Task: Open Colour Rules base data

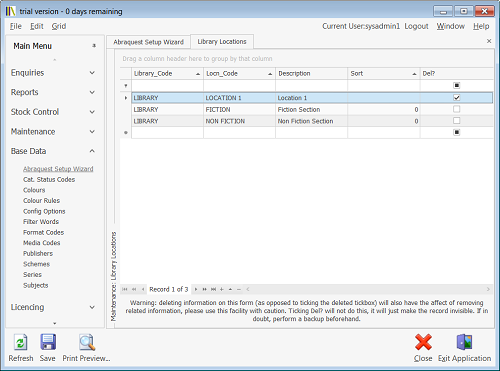Action: (41, 201)
